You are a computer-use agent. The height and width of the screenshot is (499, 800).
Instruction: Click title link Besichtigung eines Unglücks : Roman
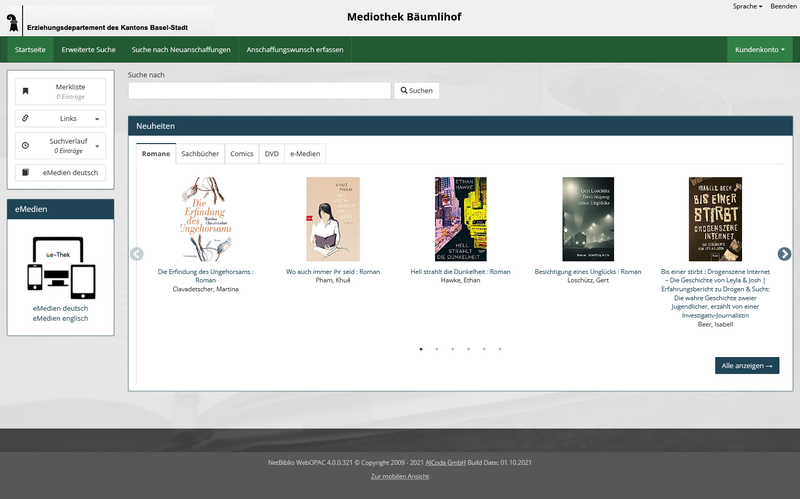pos(588,271)
